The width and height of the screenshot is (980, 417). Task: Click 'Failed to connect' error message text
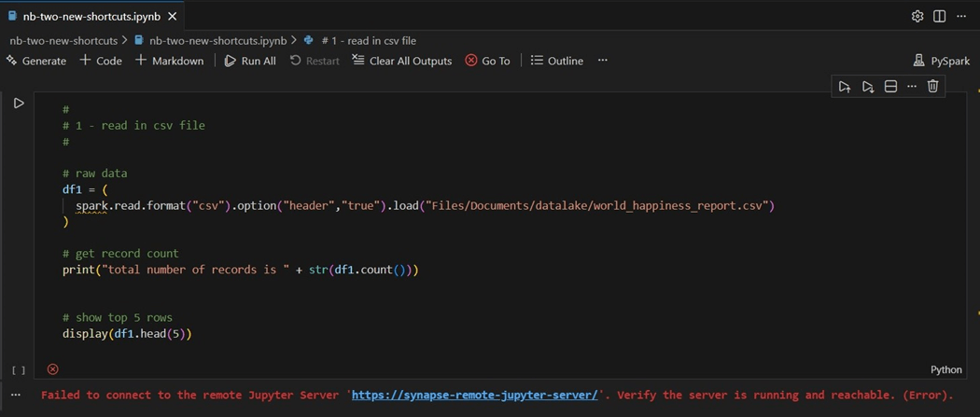point(497,395)
